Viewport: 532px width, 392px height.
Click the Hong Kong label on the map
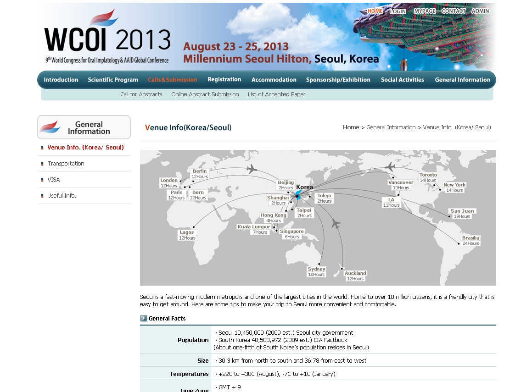coord(274,217)
